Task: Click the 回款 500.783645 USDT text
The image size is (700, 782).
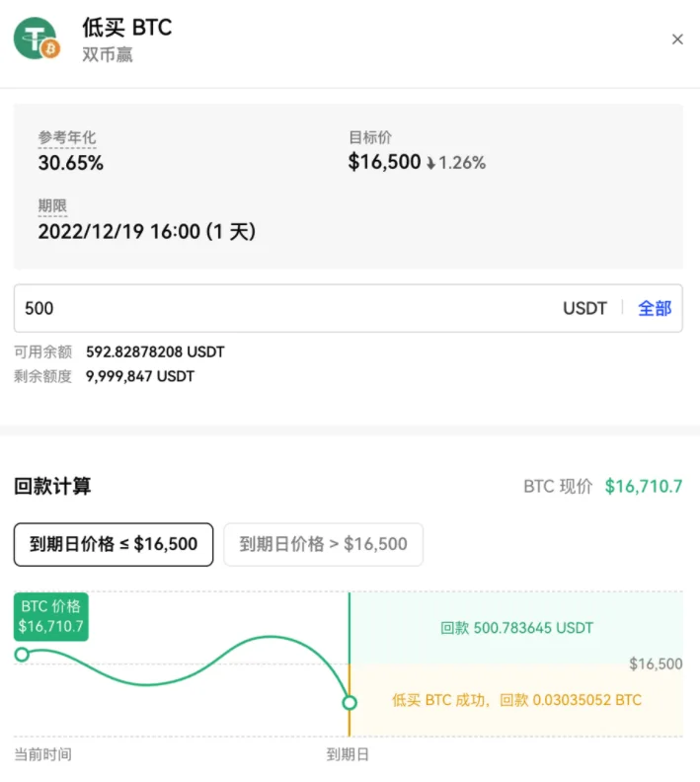Action: 516,628
